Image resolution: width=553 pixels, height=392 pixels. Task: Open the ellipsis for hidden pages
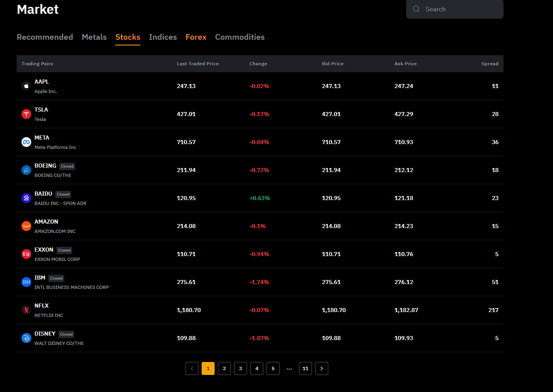point(289,368)
